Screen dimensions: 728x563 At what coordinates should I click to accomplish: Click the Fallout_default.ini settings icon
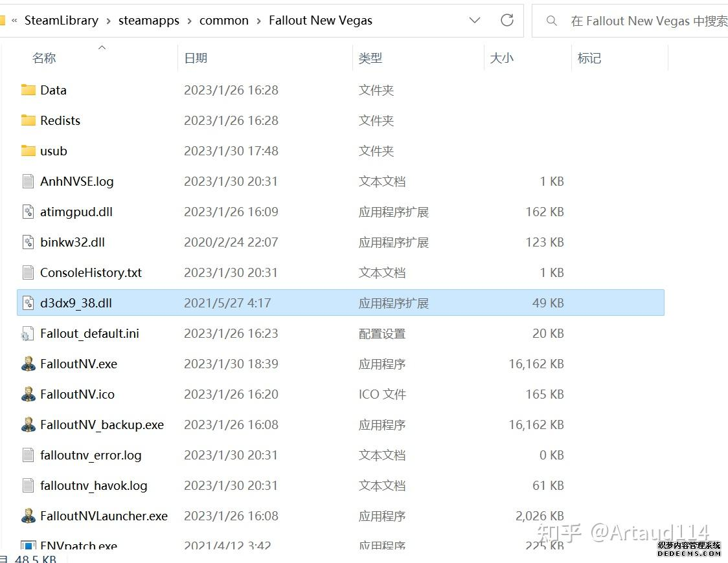point(28,333)
